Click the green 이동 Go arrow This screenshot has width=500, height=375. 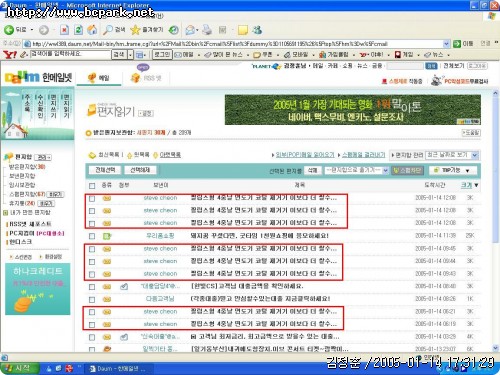pyautogui.click(x=457, y=44)
